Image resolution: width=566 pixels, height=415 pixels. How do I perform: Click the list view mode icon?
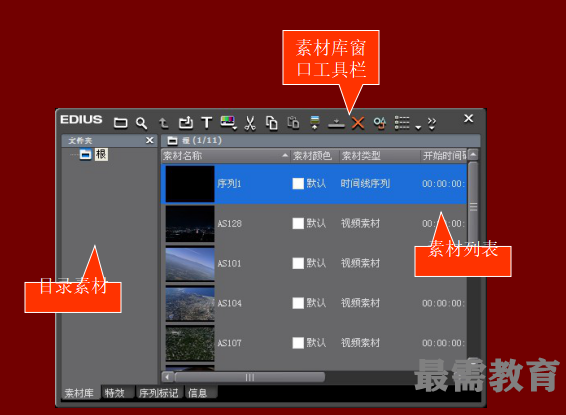pos(402,123)
